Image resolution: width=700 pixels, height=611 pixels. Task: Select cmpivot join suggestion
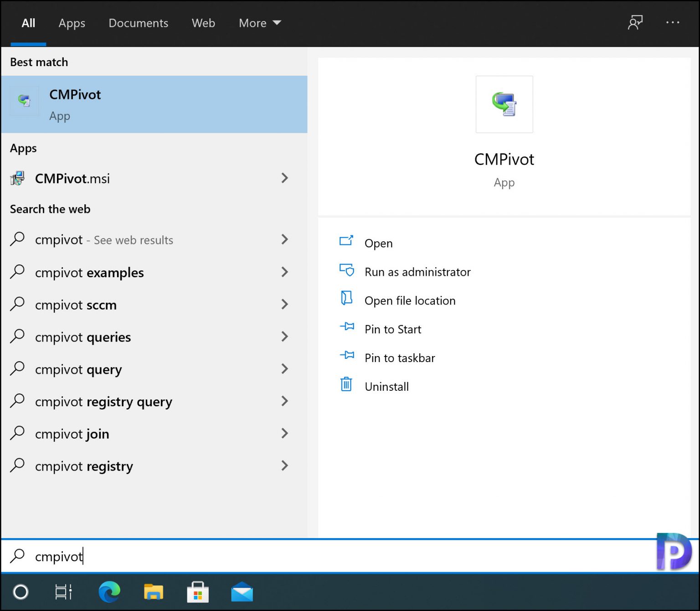pyautogui.click(x=154, y=434)
